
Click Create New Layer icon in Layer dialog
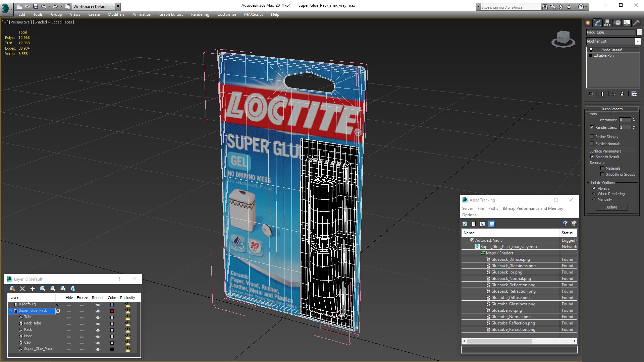[x=12, y=289]
